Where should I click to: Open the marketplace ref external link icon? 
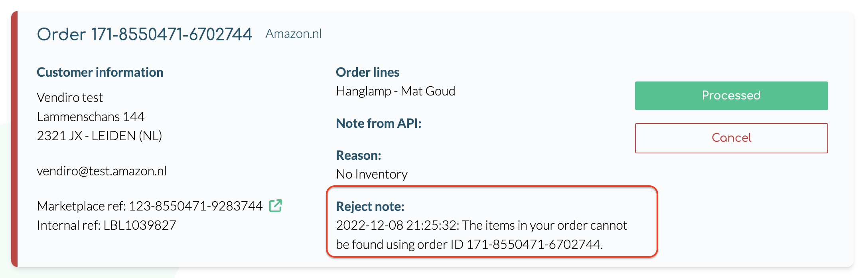coord(276,206)
